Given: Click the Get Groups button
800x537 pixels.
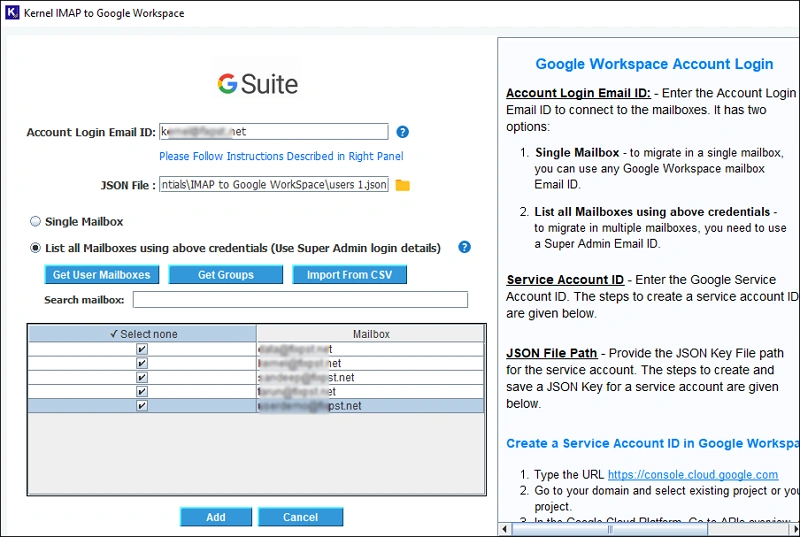Looking at the screenshot, I should pos(226,275).
